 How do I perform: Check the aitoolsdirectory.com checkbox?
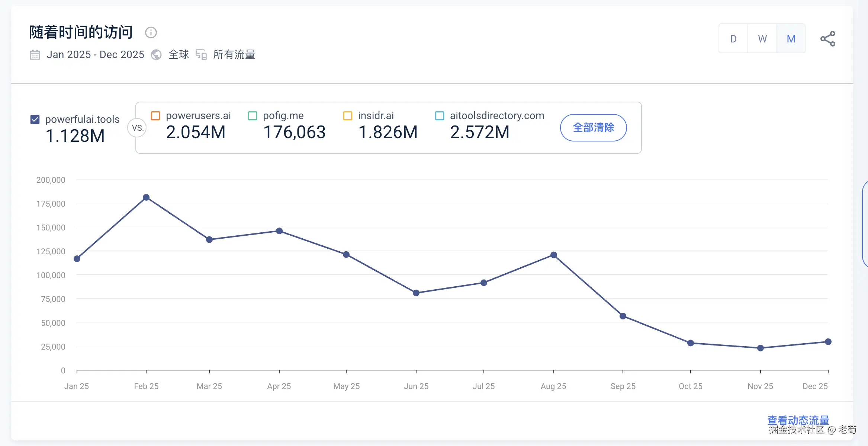(440, 116)
